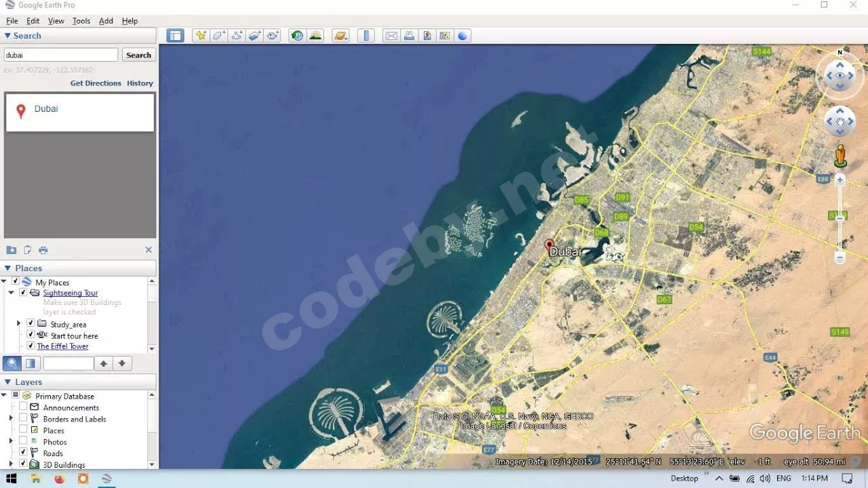The width and height of the screenshot is (868, 488).
Task: Enable the Photos layer checkbox
Action: [23, 441]
